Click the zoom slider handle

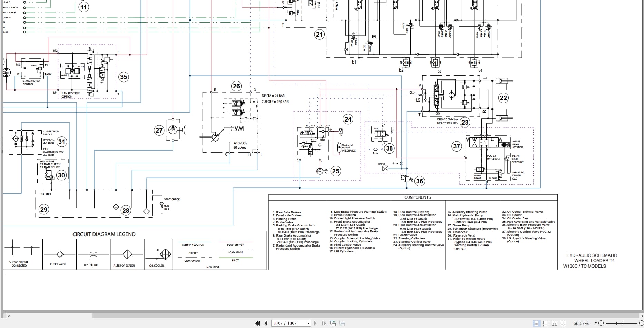click(616, 323)
